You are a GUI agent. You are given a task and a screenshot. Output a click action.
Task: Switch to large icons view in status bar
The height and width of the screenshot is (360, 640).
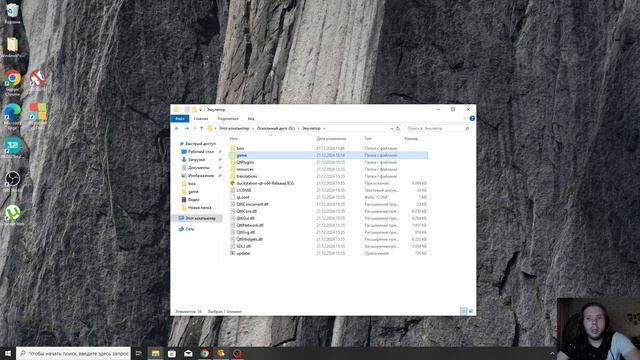[x=471, y=311]
